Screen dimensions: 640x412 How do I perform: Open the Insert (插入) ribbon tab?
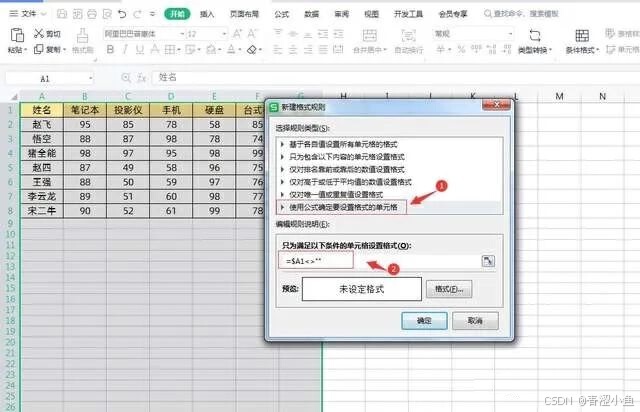[x=207, y=14]
